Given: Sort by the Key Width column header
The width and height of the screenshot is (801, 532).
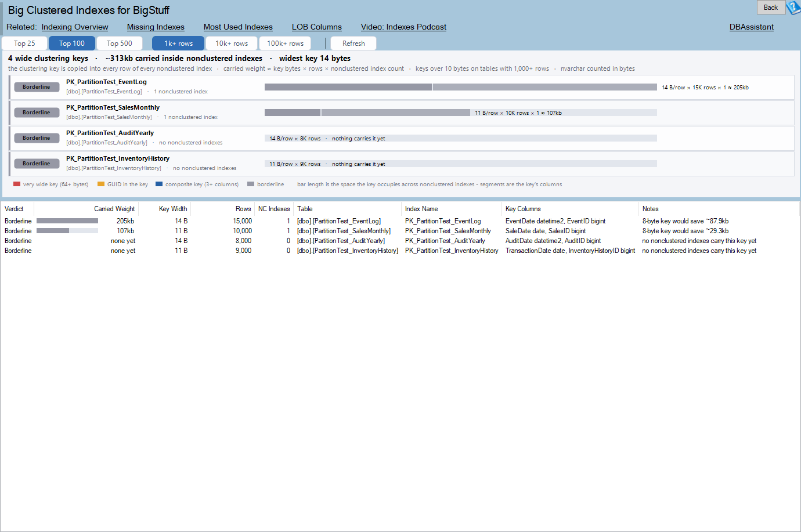Looking at the screenshot, I should [x=164, y=209].
